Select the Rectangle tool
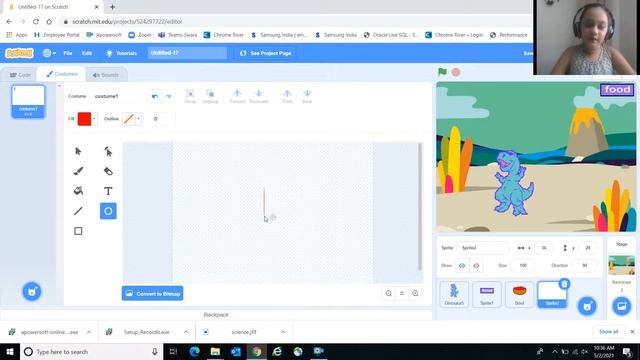 point(78,231)
